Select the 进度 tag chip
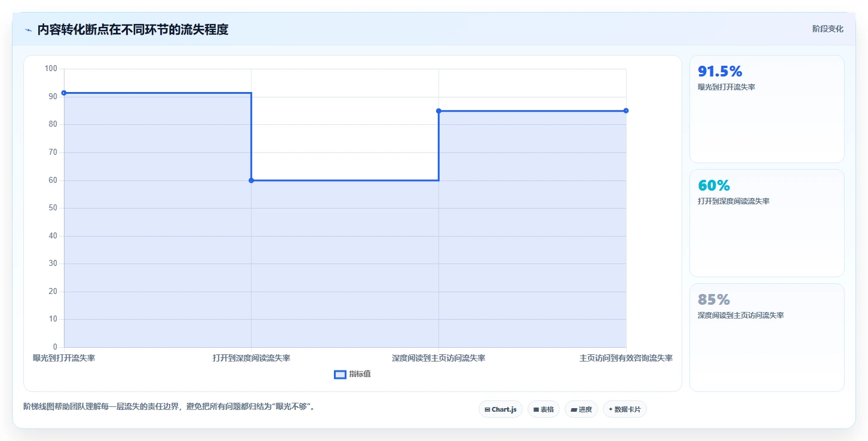 click(x=581, y=409)
